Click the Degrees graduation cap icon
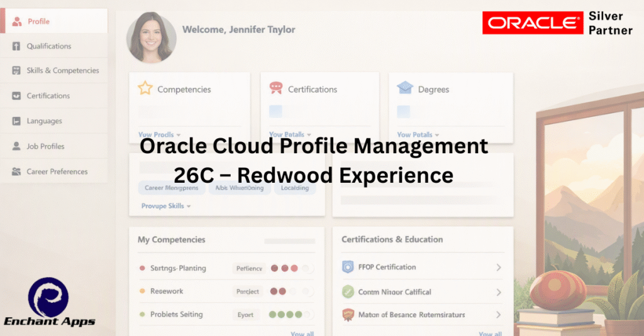Viewport: 644px width, 336px height. tap(405, 87)
